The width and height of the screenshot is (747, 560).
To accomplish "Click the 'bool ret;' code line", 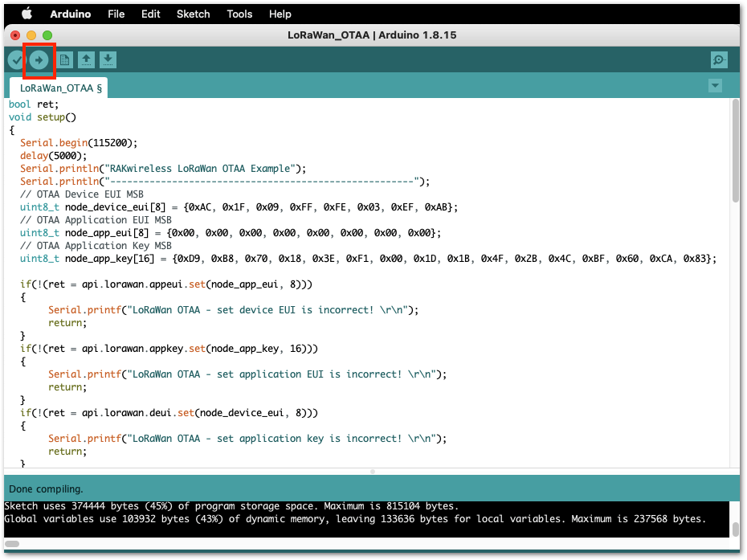I will click(x=34, y=104).
